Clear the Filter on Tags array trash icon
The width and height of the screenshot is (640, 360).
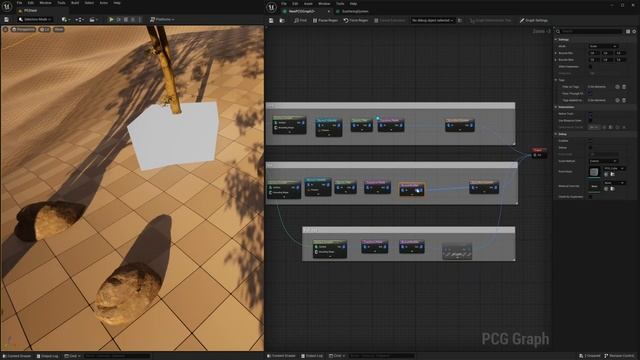point(624,87)
